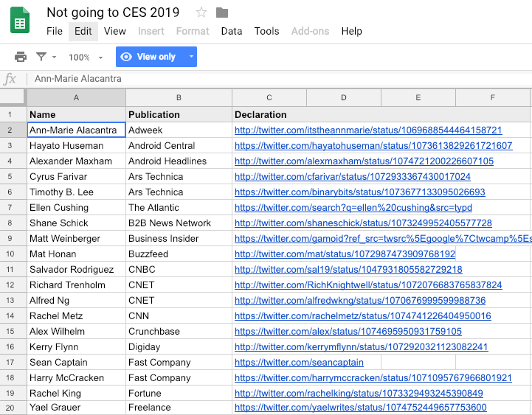The image size is (532, 415).
Task: Open the Help menu
Action: pyautogui.click(x=351, y=31)
